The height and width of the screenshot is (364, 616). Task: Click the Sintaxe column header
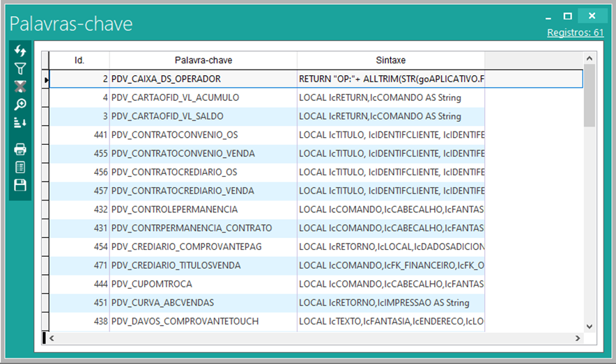click(390, 61)
